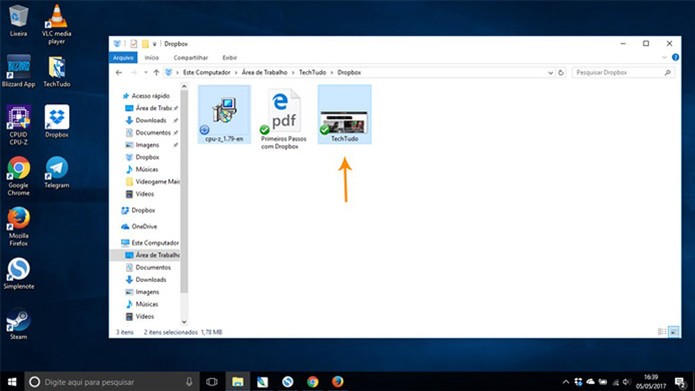The width and height of the screenshot is (695, 391).
Task: Switch to details view in status bar
Action: (x=662, y=332)
